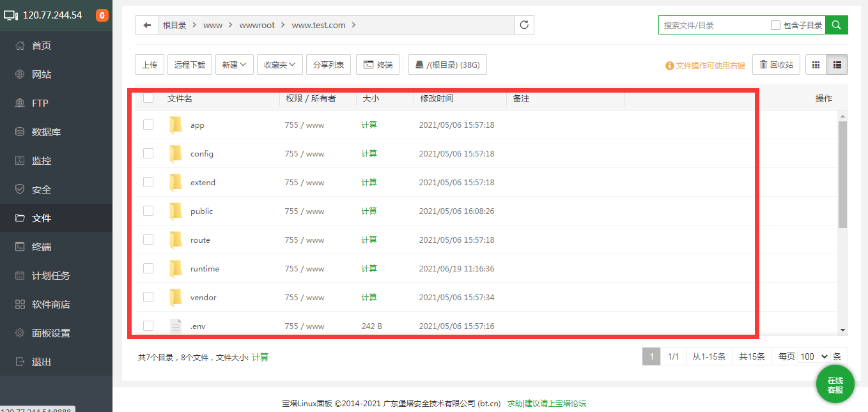This screenshot has height=412, width=868.
Task: Click the 求助 help link in footer
Action: pyautogui.click(x=515, y=403)
